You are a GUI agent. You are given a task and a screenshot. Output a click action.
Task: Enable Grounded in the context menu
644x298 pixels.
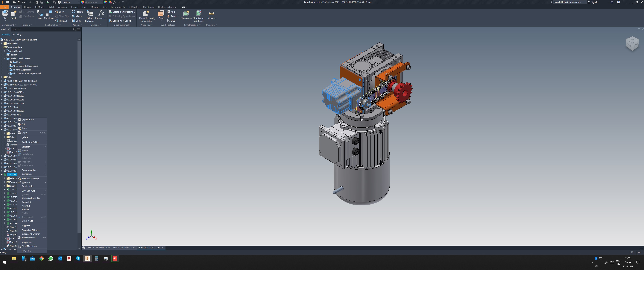coord(26,202)
